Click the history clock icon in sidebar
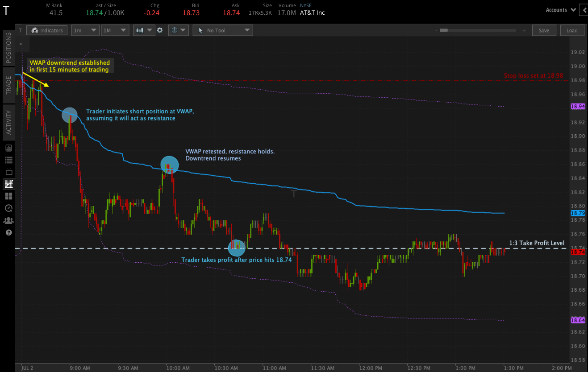 [x=8, y=208]
